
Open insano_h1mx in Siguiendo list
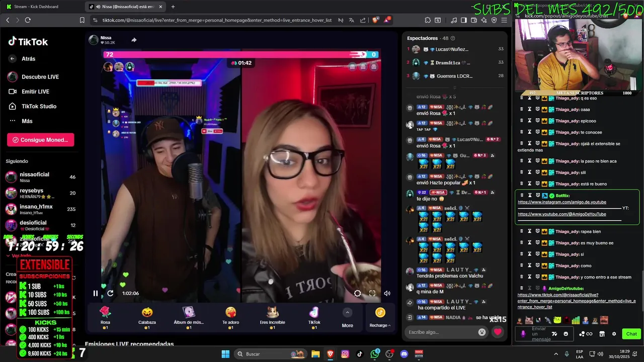[x=40, y=209]
